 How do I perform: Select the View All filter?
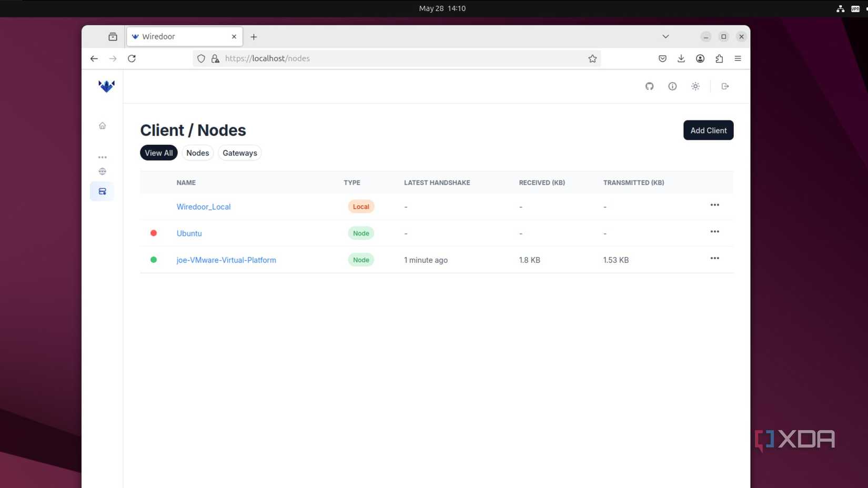[159, 153]
